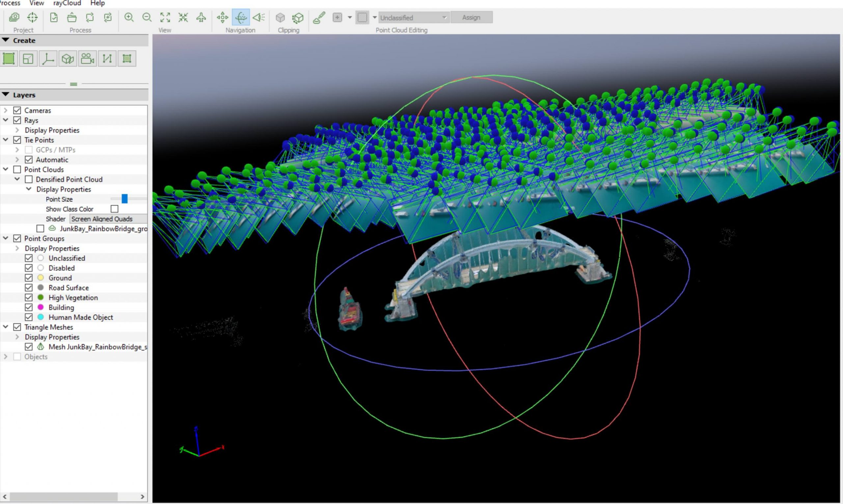
Task: Uncheck the Automatic tie points checkbox
Action: pyautogui.click(x=29, y=160)
